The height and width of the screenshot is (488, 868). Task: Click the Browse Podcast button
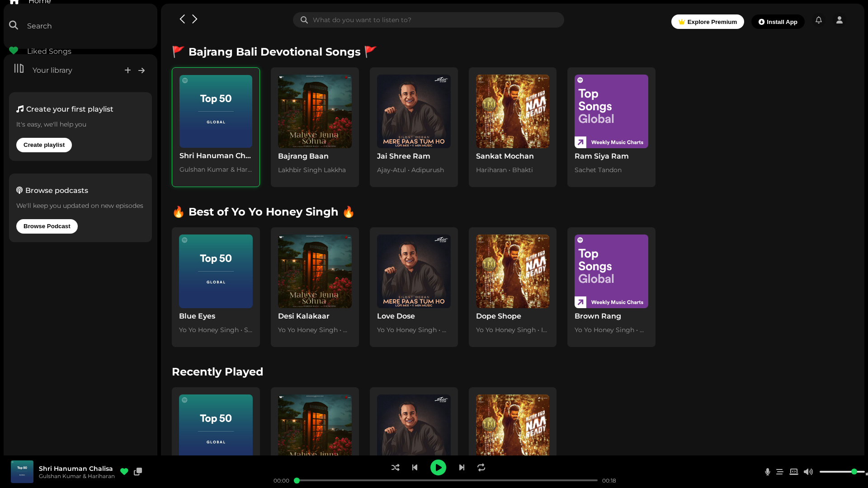47,226
